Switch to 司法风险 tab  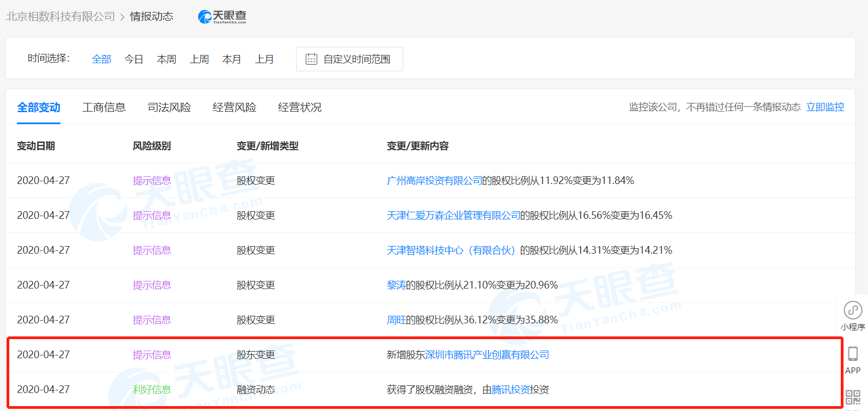(169, 107)
